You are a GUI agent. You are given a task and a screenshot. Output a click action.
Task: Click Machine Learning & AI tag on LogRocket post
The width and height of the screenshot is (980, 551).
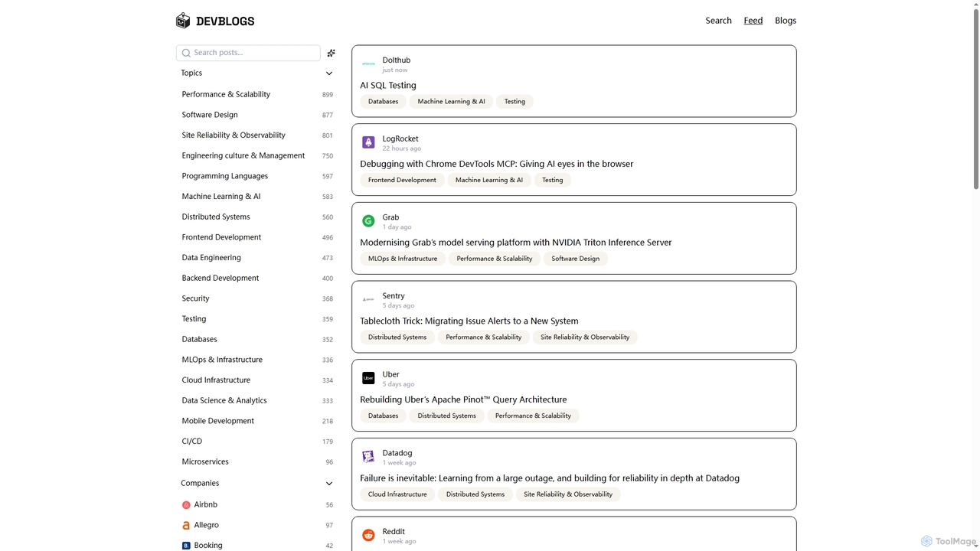(489, 181)
